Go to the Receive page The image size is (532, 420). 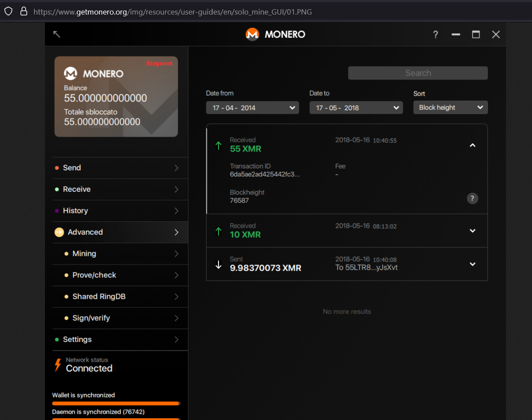point(120,189)
